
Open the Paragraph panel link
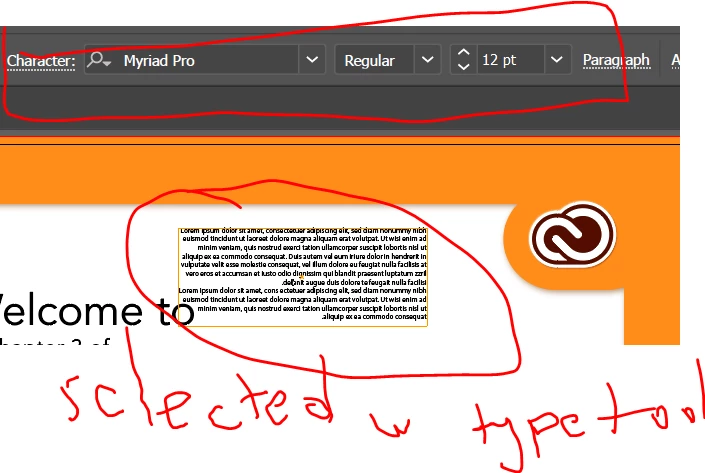tap(616, 60)
